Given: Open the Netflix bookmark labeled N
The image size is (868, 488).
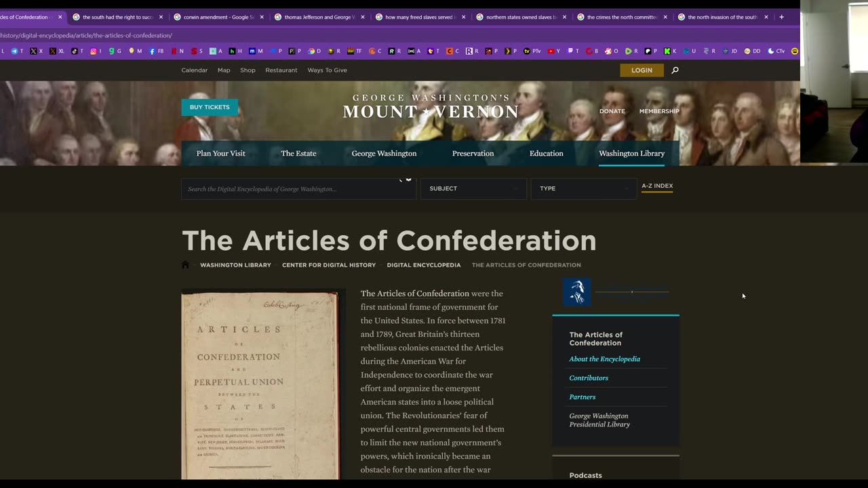Looking at the screenshot, I should point(177,51).
